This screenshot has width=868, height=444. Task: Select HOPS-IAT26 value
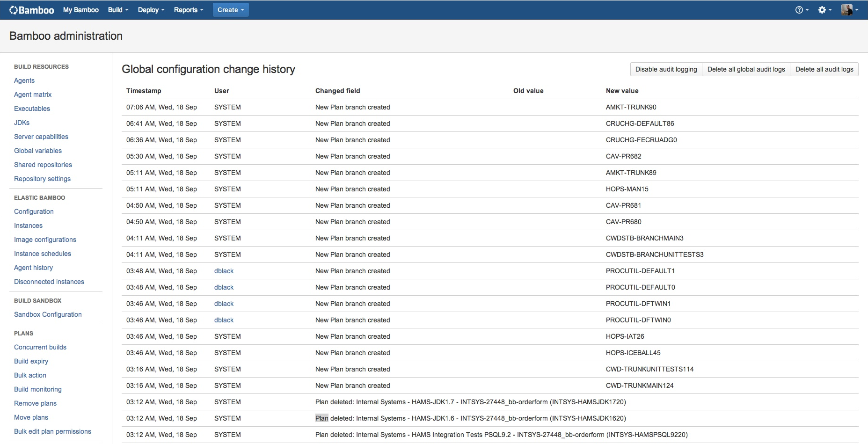coord(625,336)
